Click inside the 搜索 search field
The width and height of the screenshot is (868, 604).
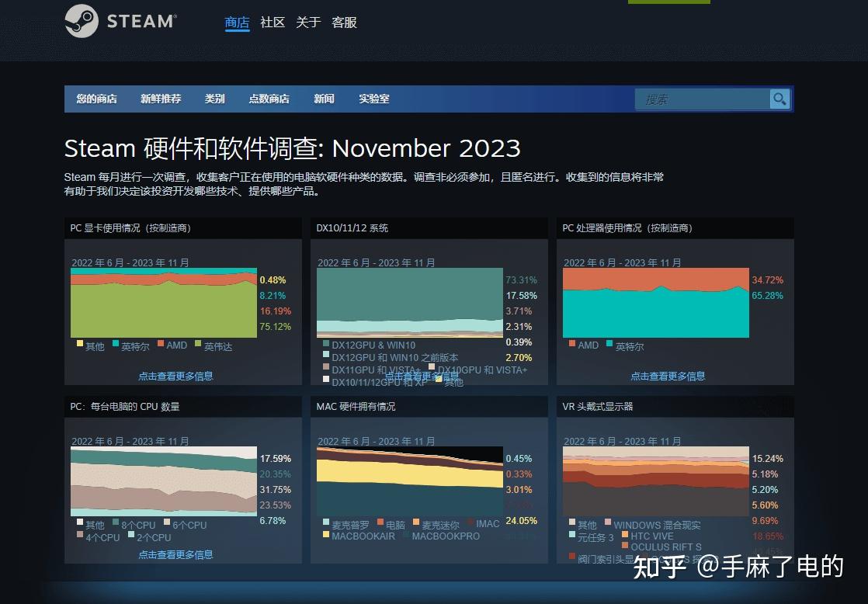pyautogui.click(x=699, y=99)
